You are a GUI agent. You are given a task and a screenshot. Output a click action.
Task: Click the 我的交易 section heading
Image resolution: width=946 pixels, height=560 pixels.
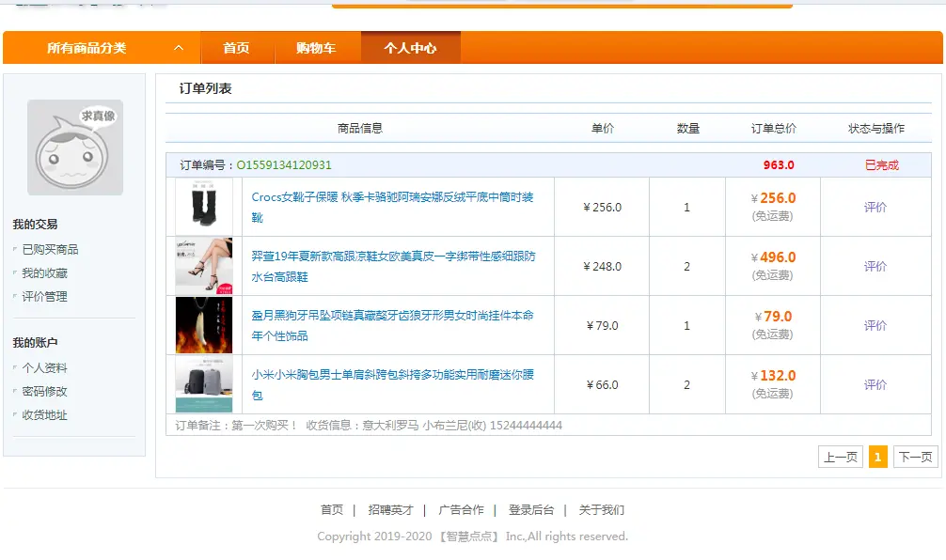[x=35, y=225]
